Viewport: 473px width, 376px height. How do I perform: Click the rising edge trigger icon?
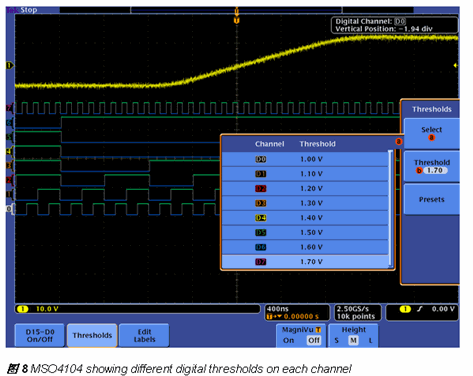(x=420, y=309)
